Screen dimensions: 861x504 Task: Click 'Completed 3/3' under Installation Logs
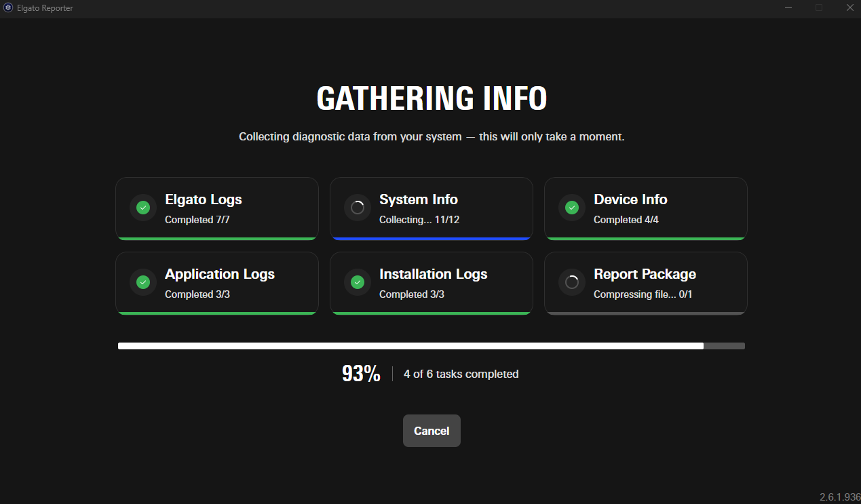click(412, 294)
